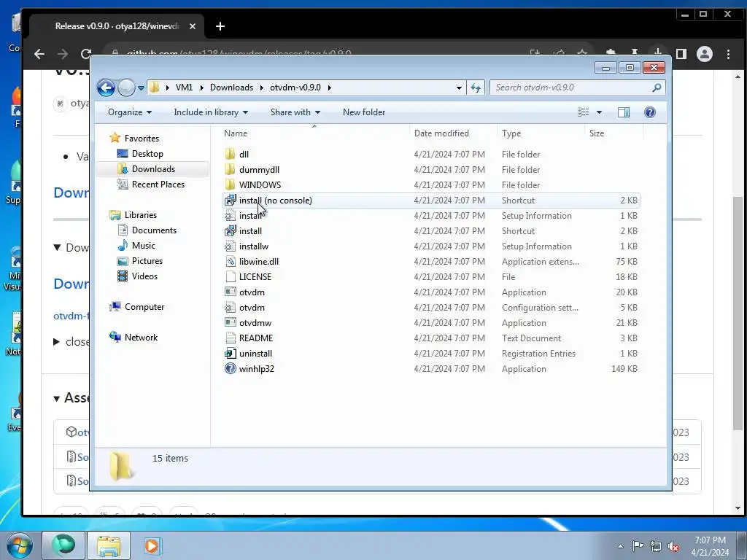This screenshot has height=560, width=747.
Task: Select the winhlp32 application icon
Action: tap(230, 368)
